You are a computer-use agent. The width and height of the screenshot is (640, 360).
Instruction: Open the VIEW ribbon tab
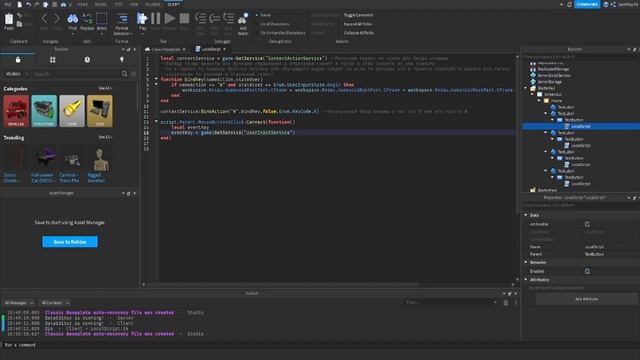coord(134,4)
